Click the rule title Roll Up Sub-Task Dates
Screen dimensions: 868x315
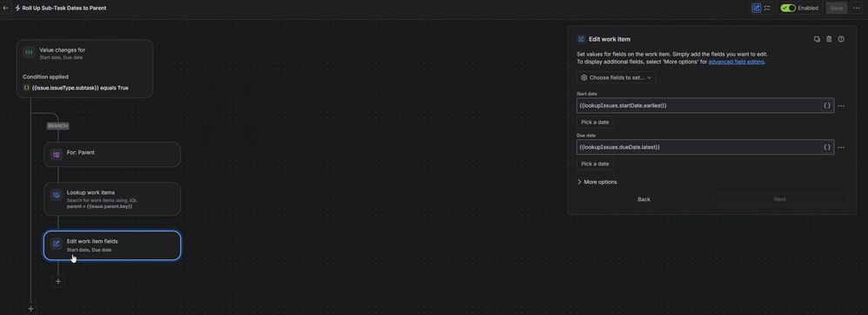[64, 9]
